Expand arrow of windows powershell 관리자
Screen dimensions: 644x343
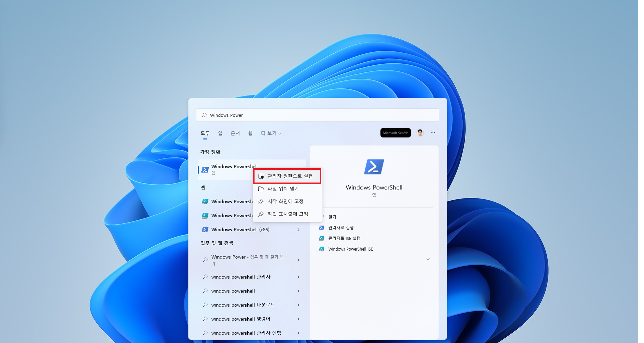(x=298, y=277)
